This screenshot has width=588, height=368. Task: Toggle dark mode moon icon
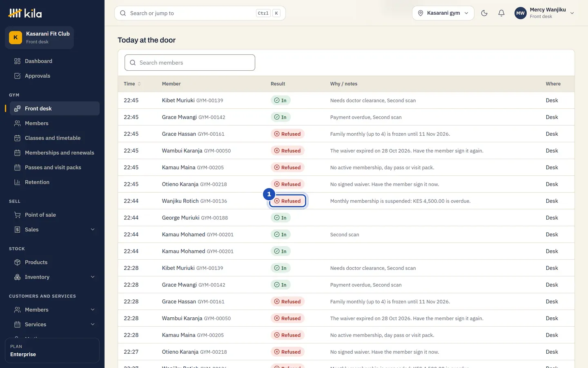(484, 13)
